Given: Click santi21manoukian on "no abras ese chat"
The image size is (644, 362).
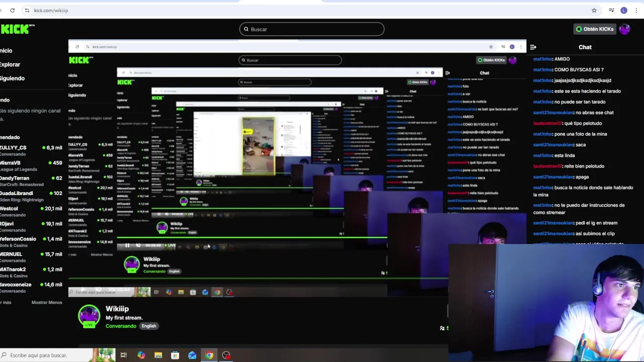Looking at the screenshot, I should tap(553, 113).
